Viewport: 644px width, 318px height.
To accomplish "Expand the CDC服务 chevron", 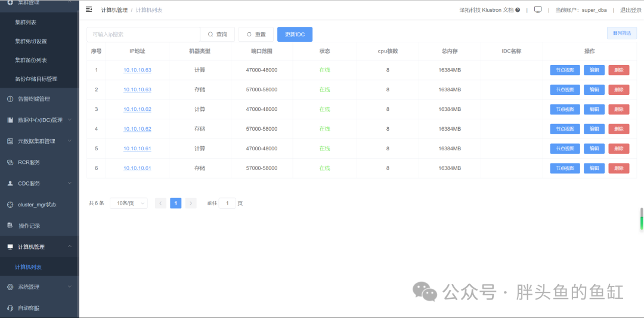I will pos(69,183).
